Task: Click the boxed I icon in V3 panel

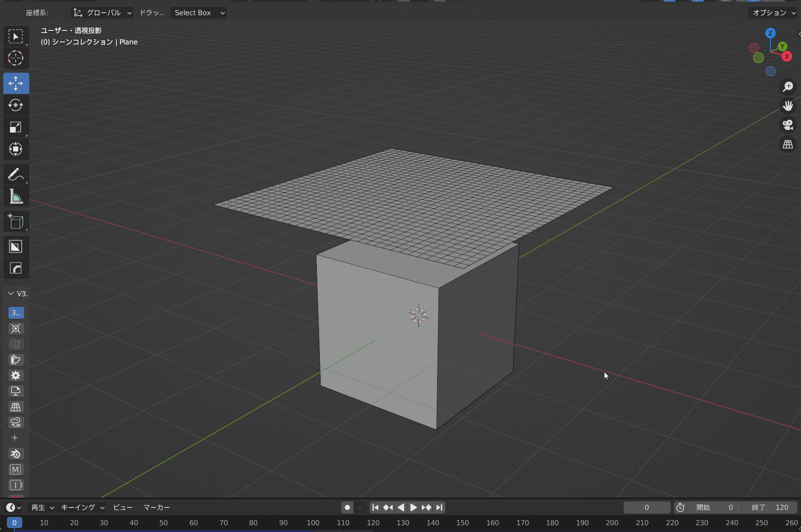Action: [x=16, y=485]
